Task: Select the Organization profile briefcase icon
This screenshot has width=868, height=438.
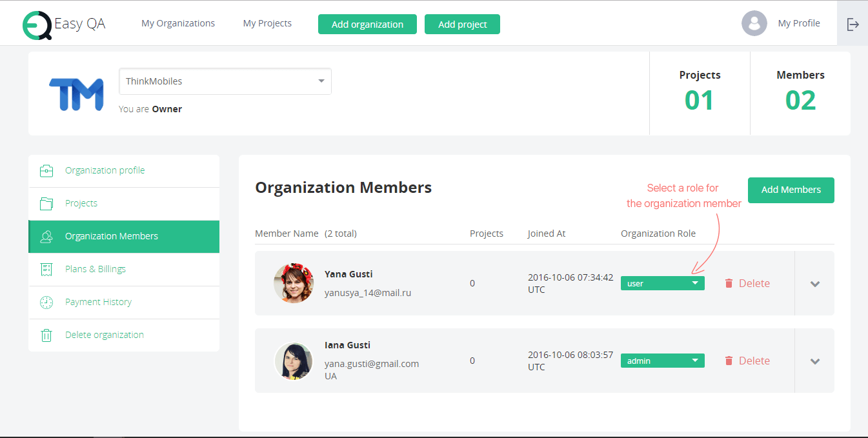Action: tap(46, 170)
